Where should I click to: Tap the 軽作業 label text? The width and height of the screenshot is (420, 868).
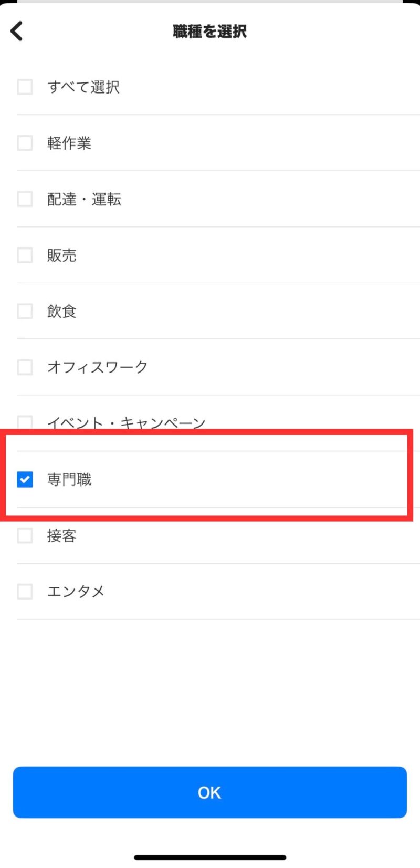pyautogui.click(x=69, y=143)
